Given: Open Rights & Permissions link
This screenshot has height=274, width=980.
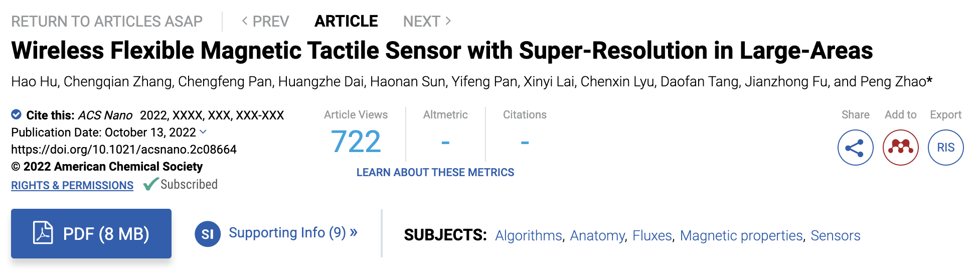Looking at the screenshot, I should (72, 185).
